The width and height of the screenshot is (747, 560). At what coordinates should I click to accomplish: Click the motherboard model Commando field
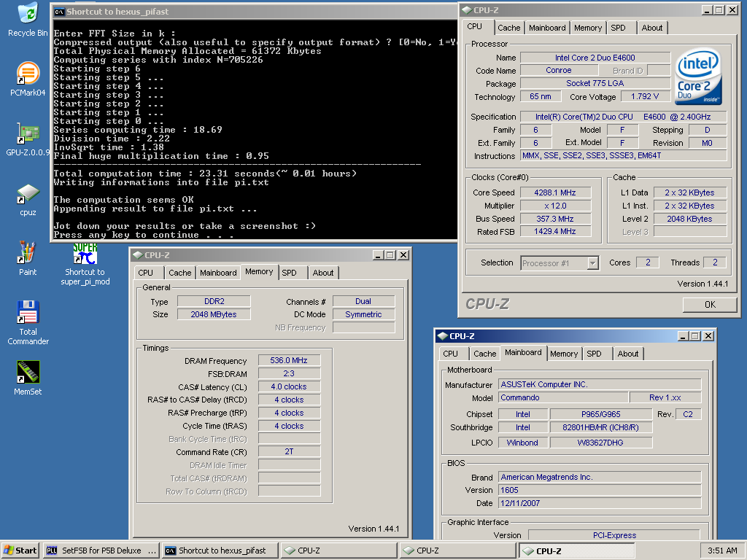pyautogui.click(x=563, y=397)
